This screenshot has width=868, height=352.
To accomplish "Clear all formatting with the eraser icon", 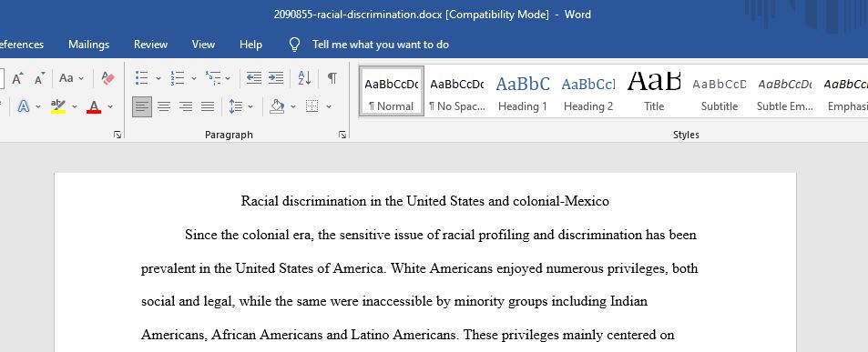I will tap(108, 78).
